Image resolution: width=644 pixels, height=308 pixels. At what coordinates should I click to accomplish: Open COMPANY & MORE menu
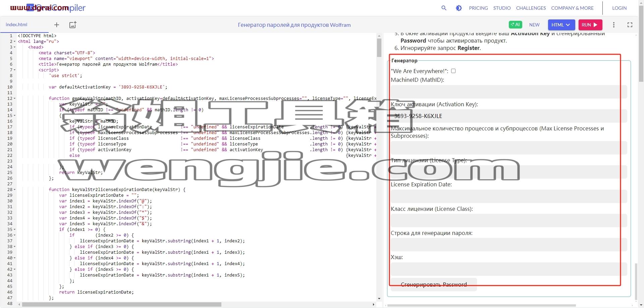(x=572, y=8)
